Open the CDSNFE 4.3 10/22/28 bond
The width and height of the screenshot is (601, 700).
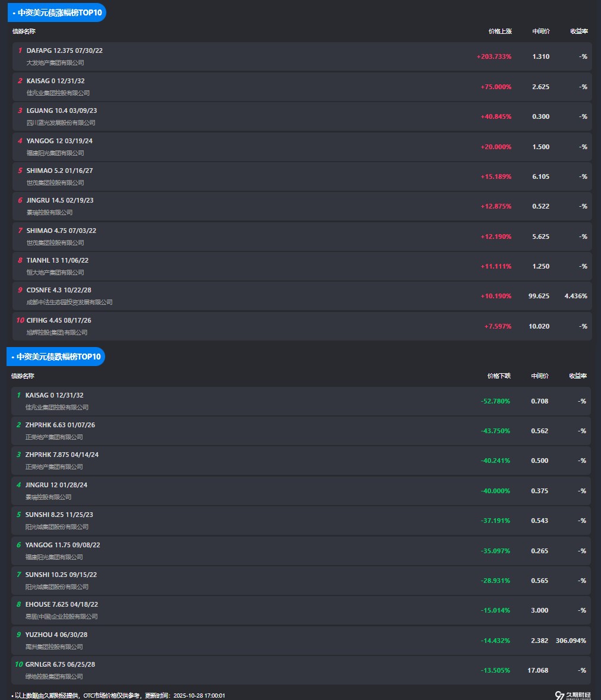[59, 290]
